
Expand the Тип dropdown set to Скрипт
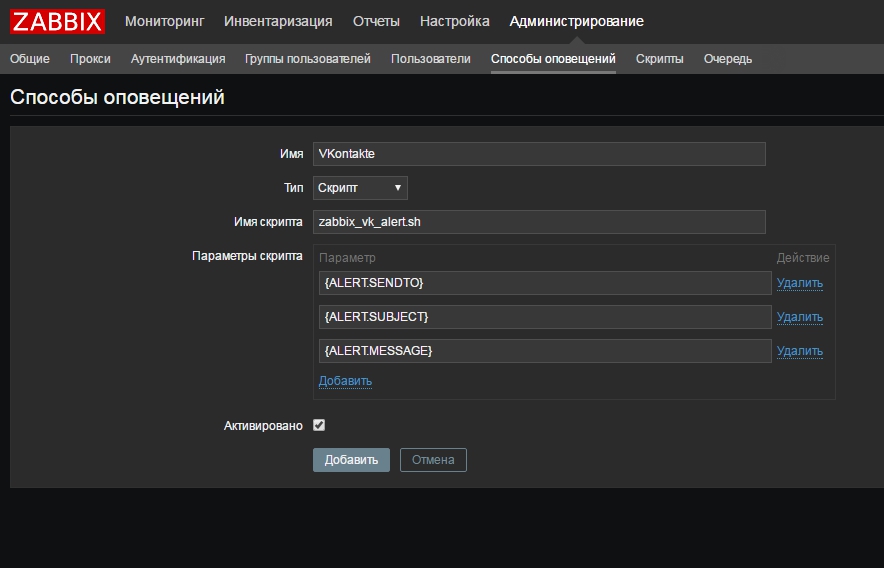coord(360,188)
